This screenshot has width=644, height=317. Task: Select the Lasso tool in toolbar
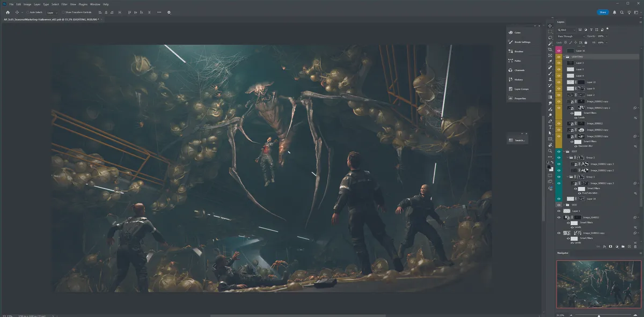pos(550,38)
